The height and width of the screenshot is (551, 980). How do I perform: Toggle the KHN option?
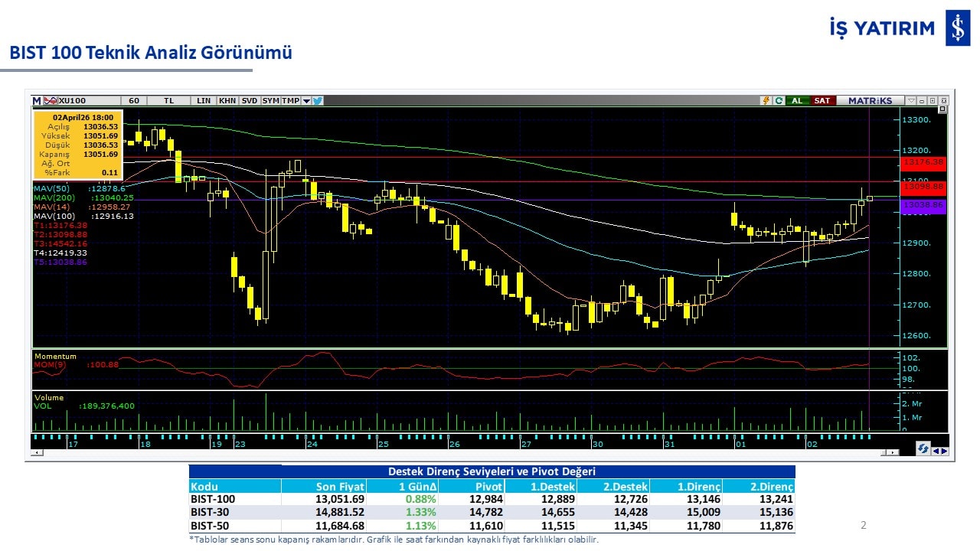coord(227,100)
